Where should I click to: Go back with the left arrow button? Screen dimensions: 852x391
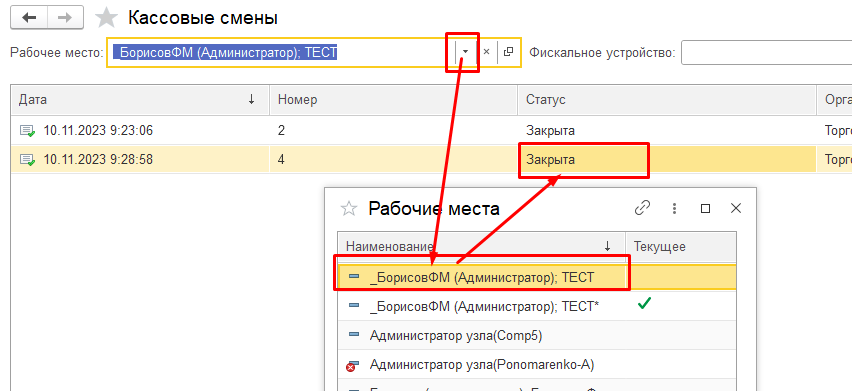click(x=29, y=18)
